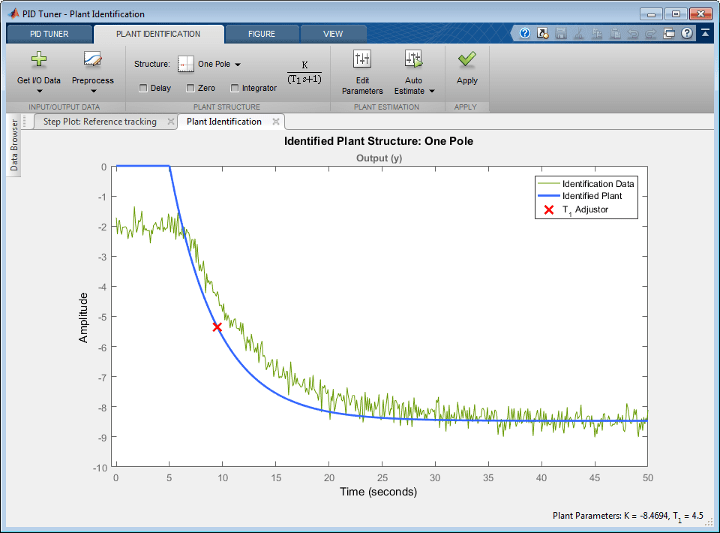Click the switch windows icon
This screenshot has width=720, height=533.
coord(669,33)
